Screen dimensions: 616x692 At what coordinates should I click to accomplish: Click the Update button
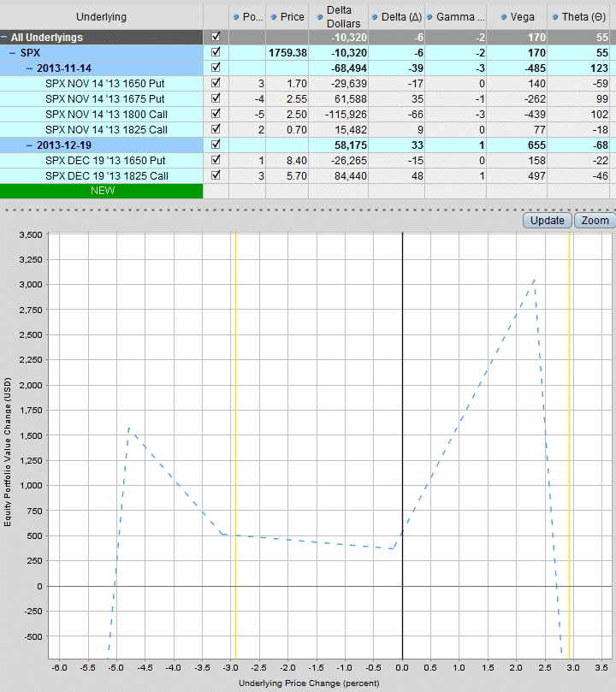click(548, 220)
